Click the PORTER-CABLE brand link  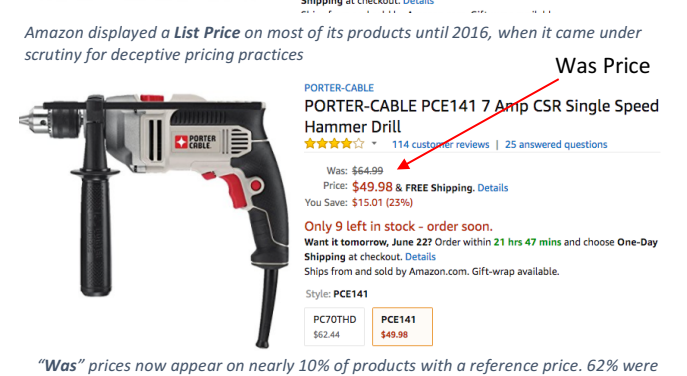point(339,88)
